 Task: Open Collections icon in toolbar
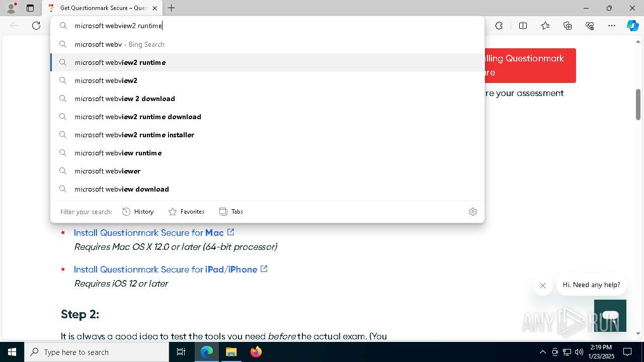point(568,26)
